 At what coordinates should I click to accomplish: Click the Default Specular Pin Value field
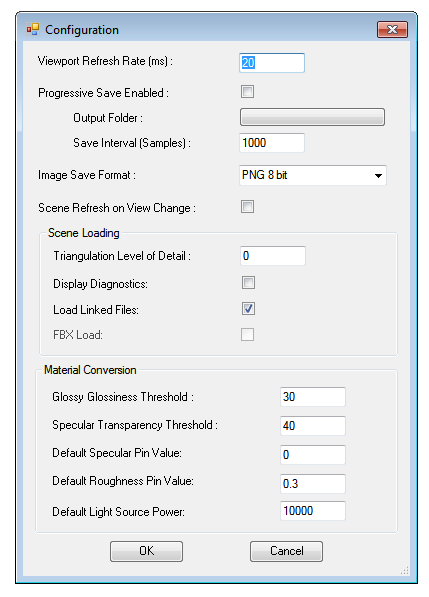tap(313, 455)
